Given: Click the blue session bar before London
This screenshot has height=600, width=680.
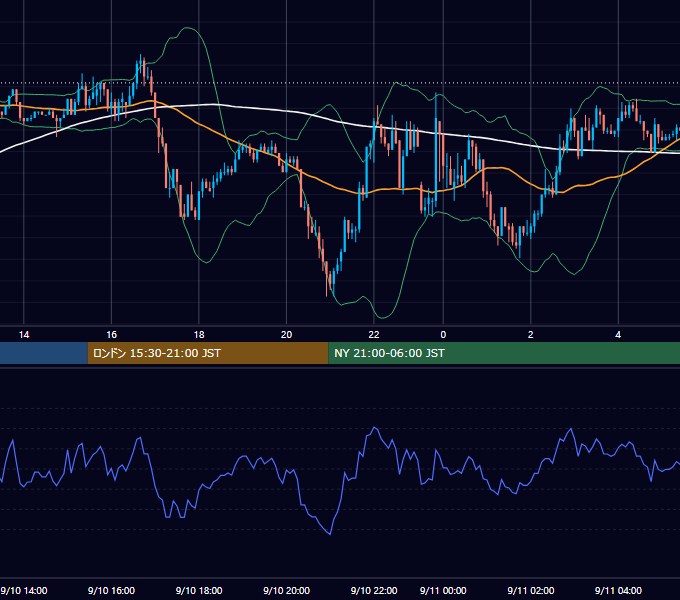Looking at the screenshot, I should click(x=44, y=353).
